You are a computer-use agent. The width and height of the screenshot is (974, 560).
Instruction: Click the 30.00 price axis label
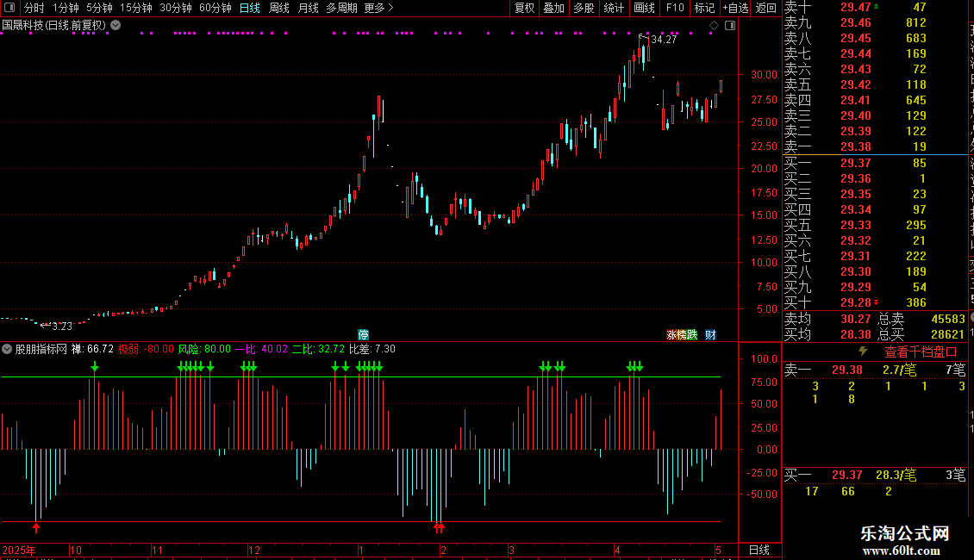[764, 74]
